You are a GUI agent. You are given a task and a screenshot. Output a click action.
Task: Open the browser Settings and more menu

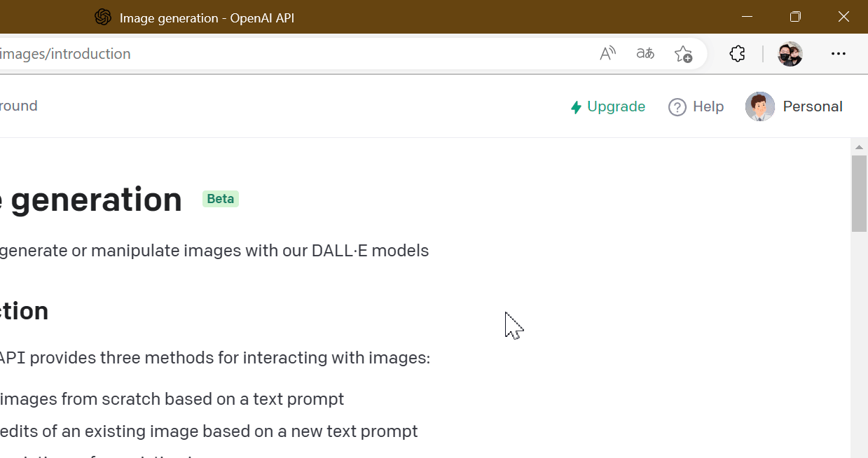coord(839,54)
